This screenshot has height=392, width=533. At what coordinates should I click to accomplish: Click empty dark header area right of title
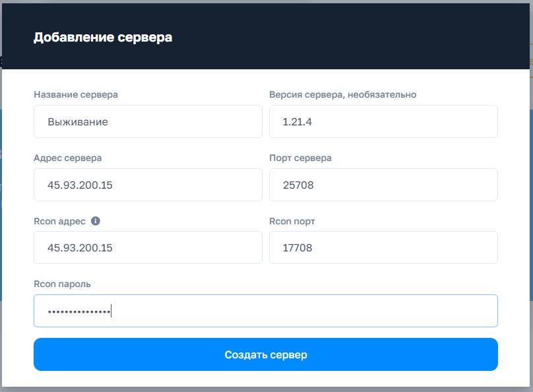pyautogui.click(x=363, y=38)
